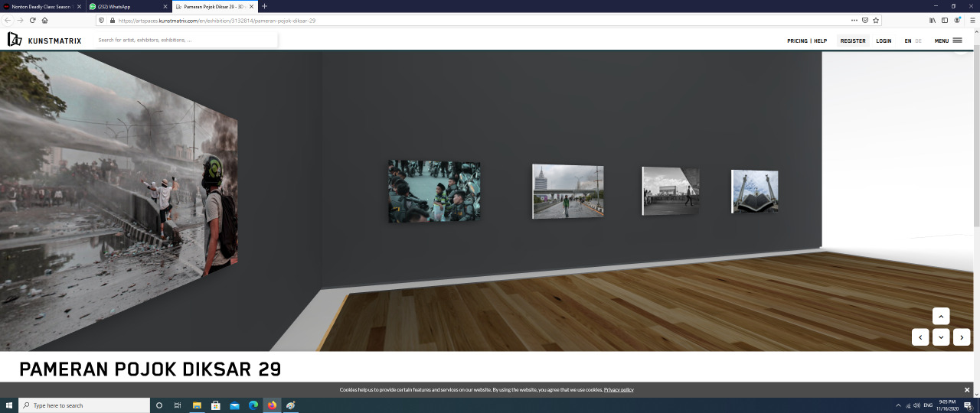This screenshot has width=980, height=413.
Task: Turn left with the left arrow
Action: 920,337
